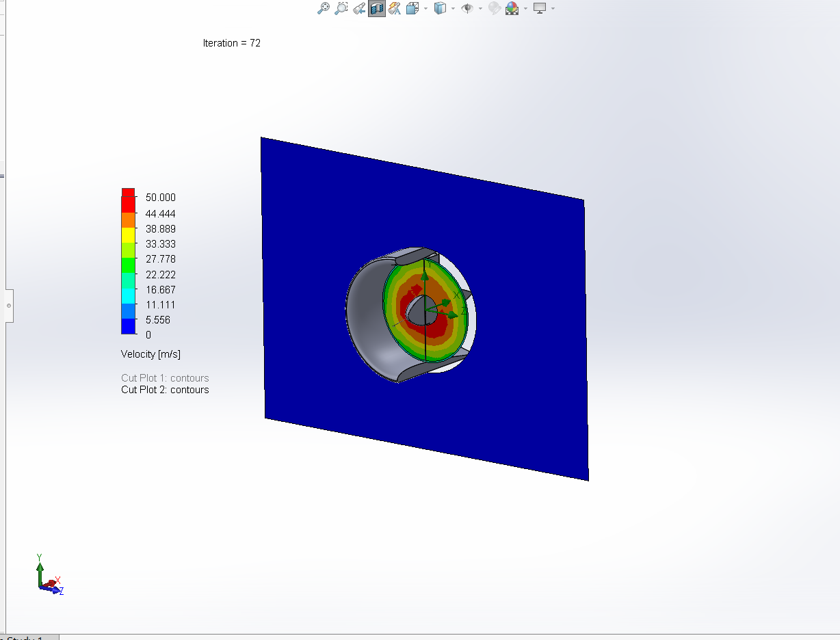Expand the View Orientation dropdown arrow

click(x=425, y=9)
